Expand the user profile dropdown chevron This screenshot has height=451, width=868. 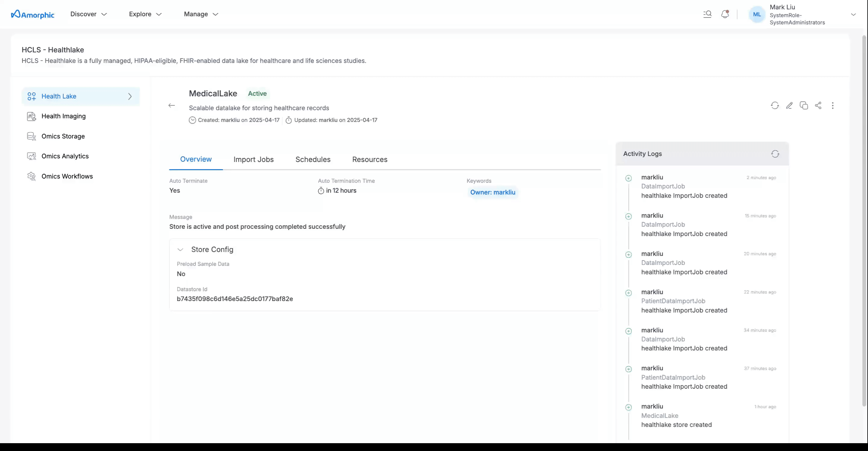(x=853, y=14)
